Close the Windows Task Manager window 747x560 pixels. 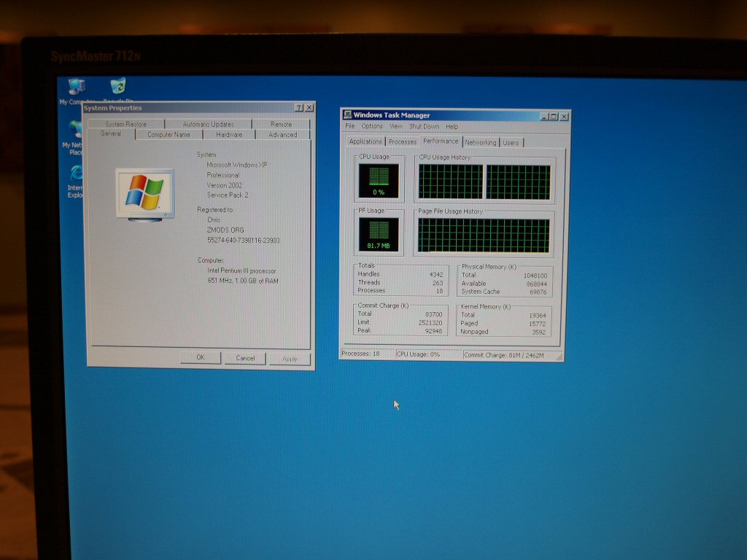pyautogui.click(x=564, y=116)
